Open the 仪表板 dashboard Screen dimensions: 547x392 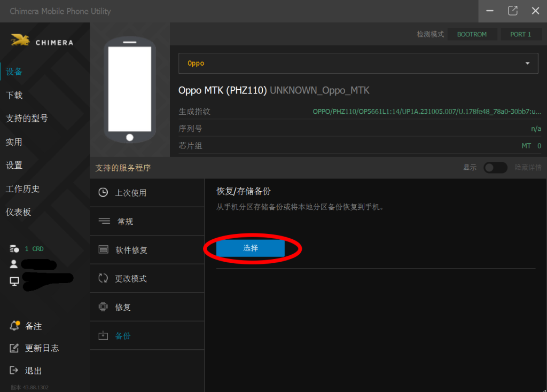18,212
